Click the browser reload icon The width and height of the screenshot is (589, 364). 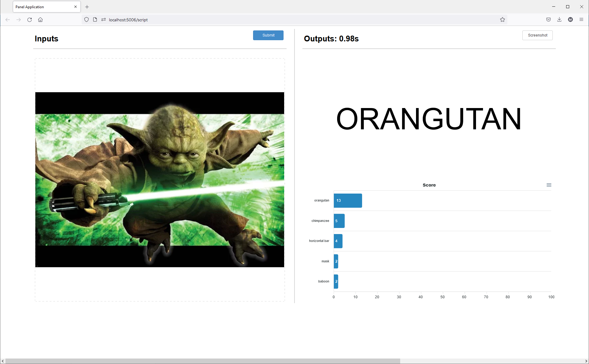pos(30,19)
